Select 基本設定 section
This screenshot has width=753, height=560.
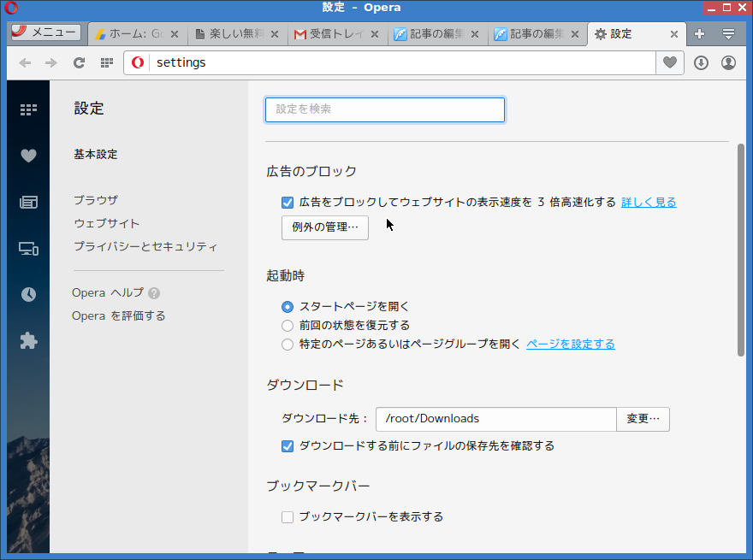[x=96, y=155]
